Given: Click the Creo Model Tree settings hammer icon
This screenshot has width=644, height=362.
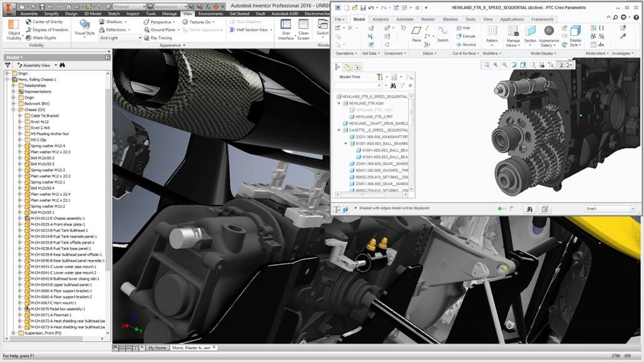Looking at the screenshot, I should coord(379,77).
